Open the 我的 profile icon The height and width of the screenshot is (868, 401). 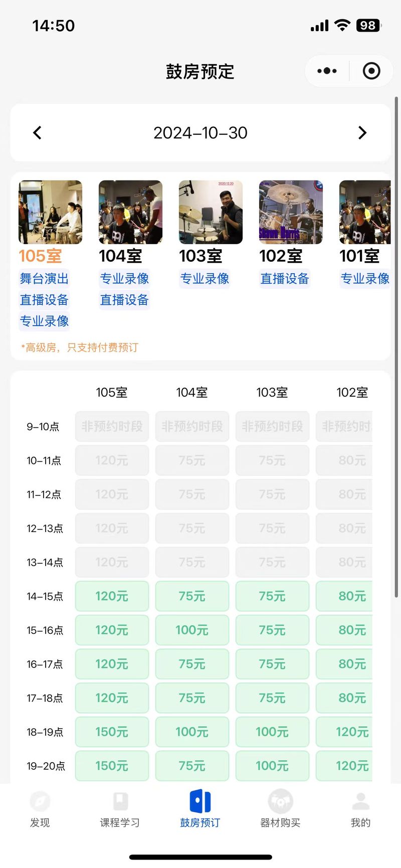point(360,801)
